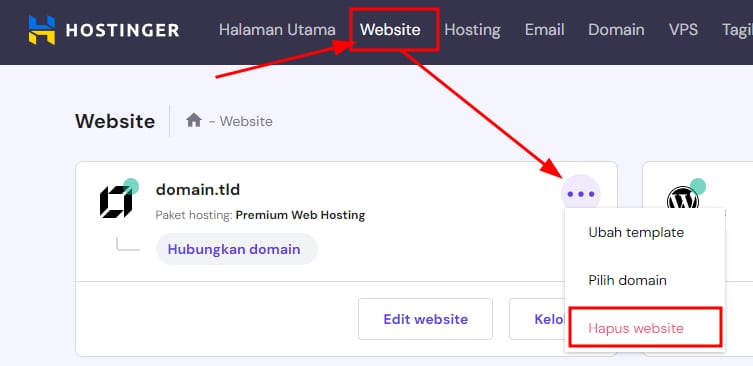Screen dimensions: 753x366
Task: Click the domain.tld website builder icon
Action: 116,202
